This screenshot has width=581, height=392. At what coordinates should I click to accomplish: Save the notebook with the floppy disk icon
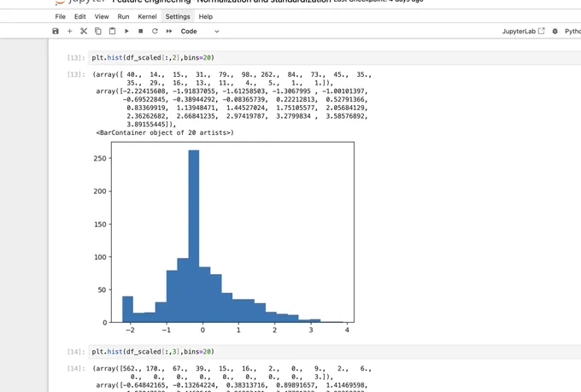(56, 31)
